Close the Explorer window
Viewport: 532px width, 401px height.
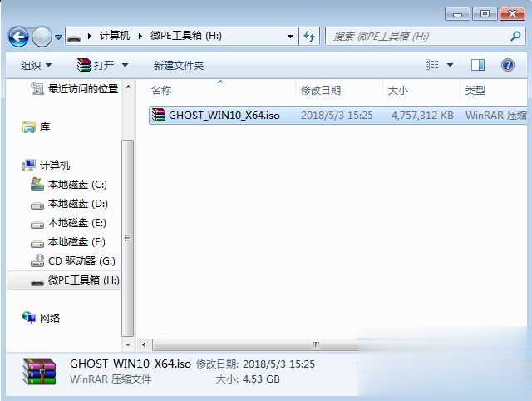tap(512, 14)
